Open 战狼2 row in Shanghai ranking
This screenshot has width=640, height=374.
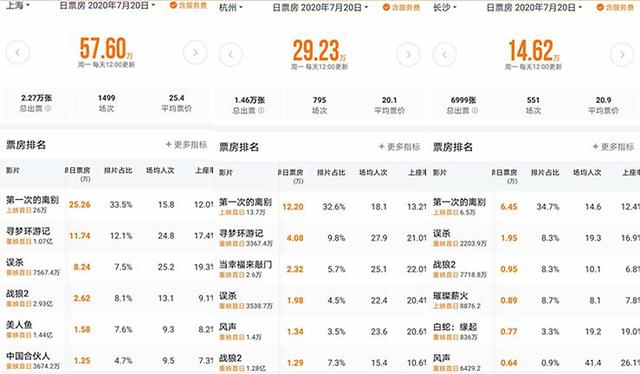107,298
